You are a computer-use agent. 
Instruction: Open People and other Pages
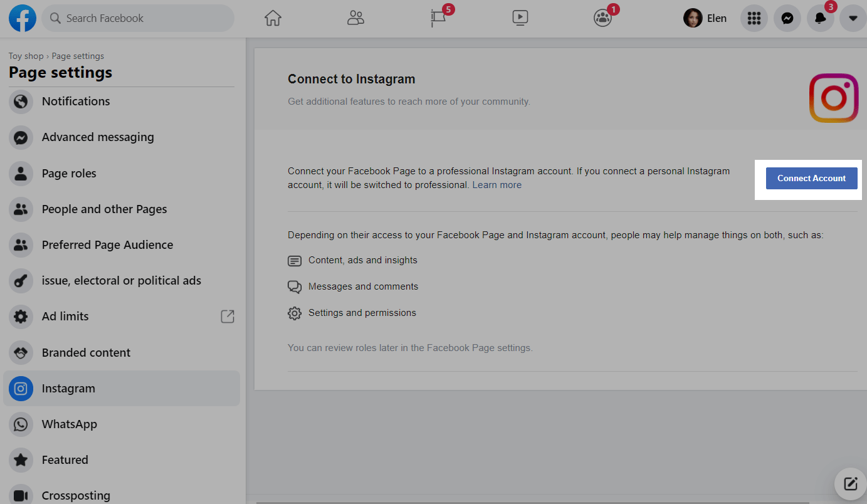(x=122, y=209)
